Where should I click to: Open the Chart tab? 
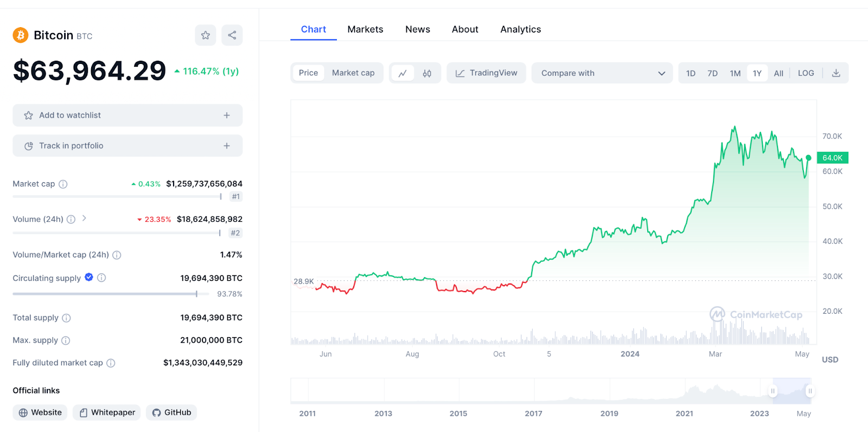(314, 29)
